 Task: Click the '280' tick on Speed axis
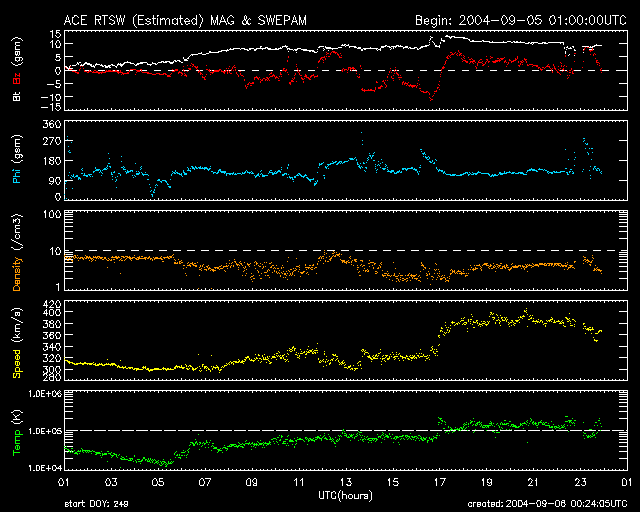click(x=52, y=376)
